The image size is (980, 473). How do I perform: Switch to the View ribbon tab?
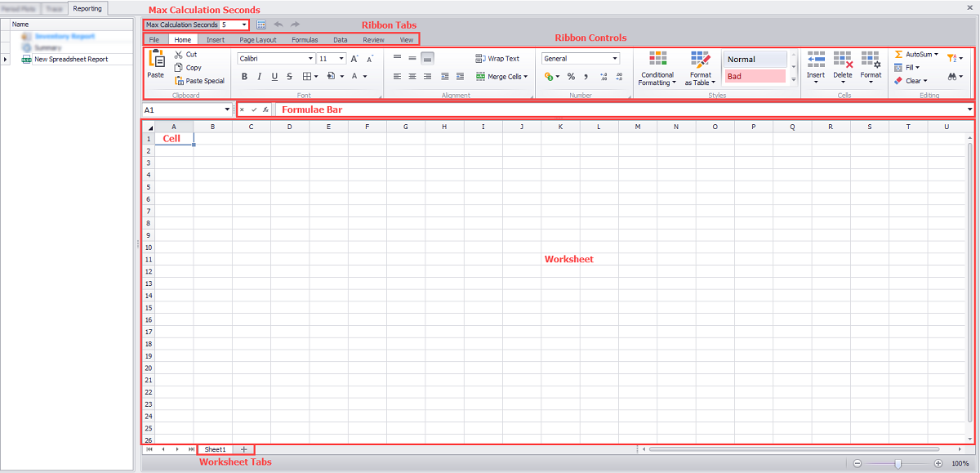[406, 39]
